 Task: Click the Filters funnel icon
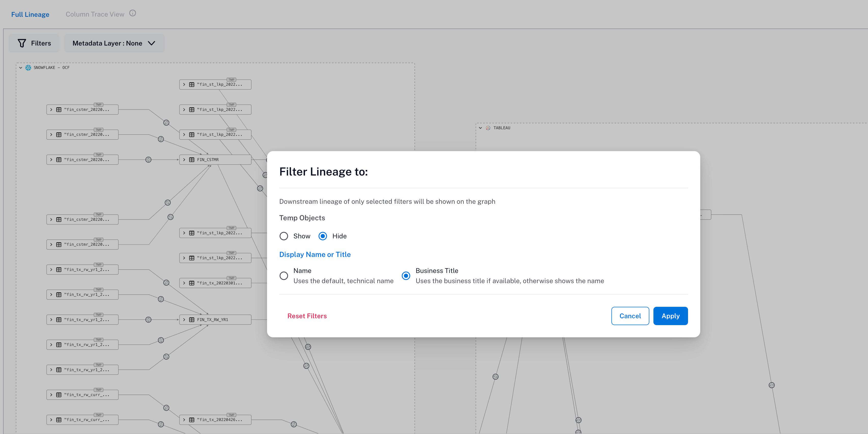tap(22, 43)
